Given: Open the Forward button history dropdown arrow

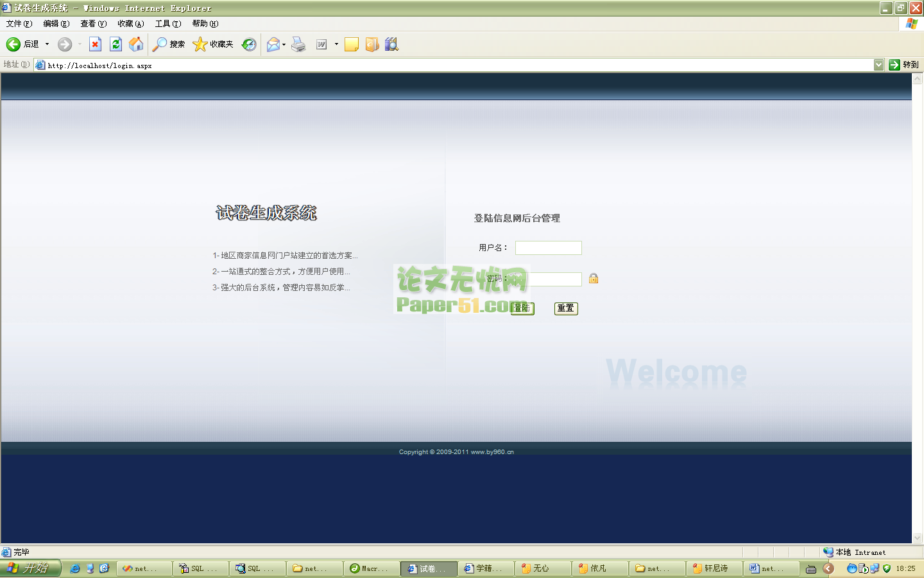Looking at the screenshot, I should tap(80, 44).
